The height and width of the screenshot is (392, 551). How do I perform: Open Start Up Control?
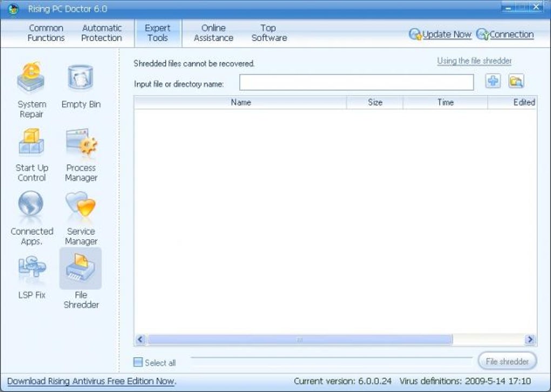pos(31,151)
